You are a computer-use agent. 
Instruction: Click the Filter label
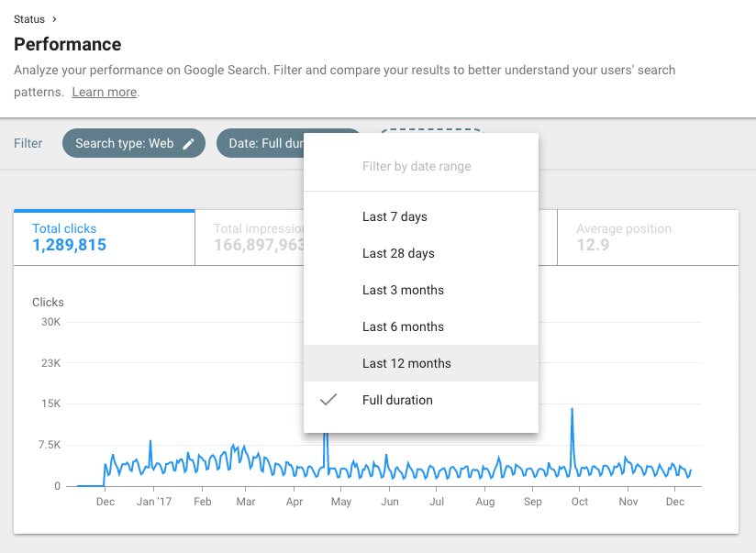click(28, 143)
